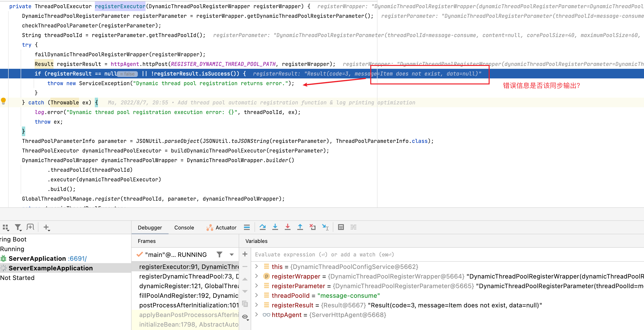Click the Step Into icon

pyautogui.click(x=275, y=227)
